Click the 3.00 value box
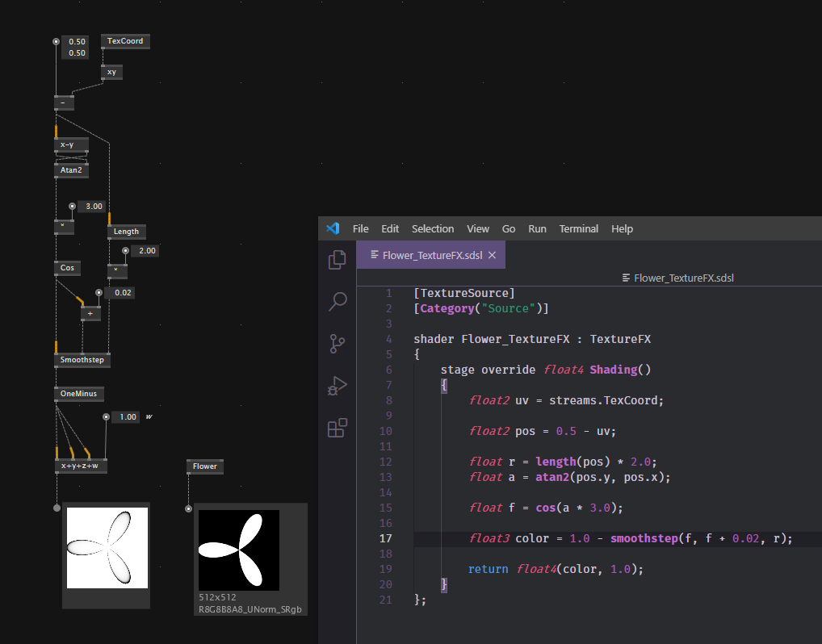822x644 pixels. (91, 207)
